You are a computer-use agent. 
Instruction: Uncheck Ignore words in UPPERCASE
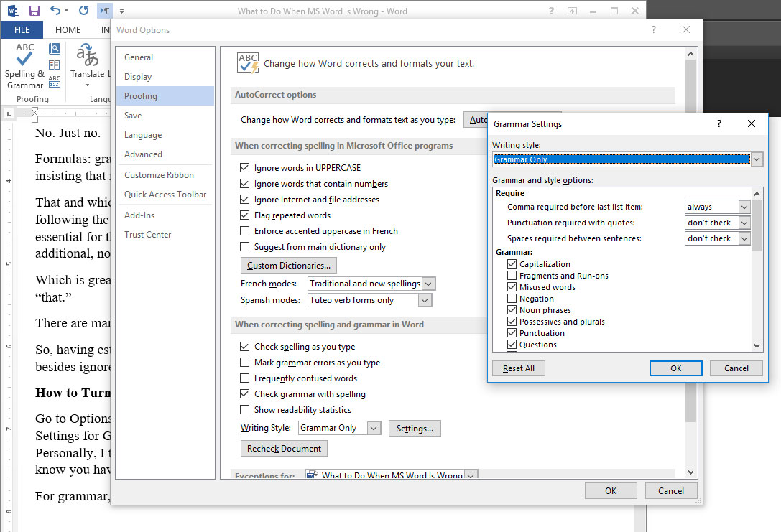244,168
